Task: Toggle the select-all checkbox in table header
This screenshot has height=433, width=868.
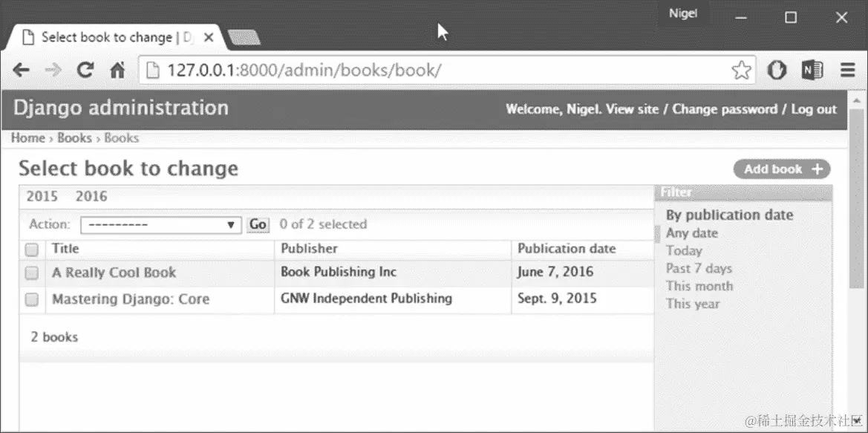Action: click(x=32, y=250)
